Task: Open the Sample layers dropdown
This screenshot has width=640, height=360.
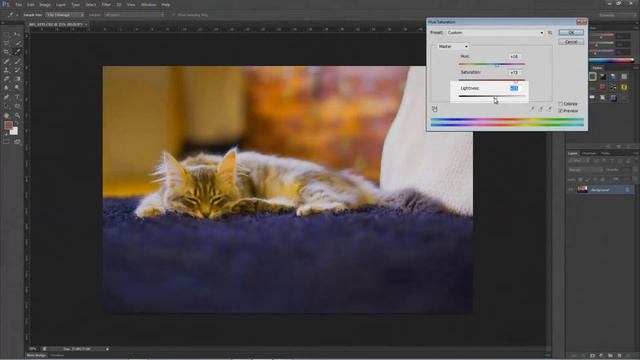Action: [x=134, y=15]
